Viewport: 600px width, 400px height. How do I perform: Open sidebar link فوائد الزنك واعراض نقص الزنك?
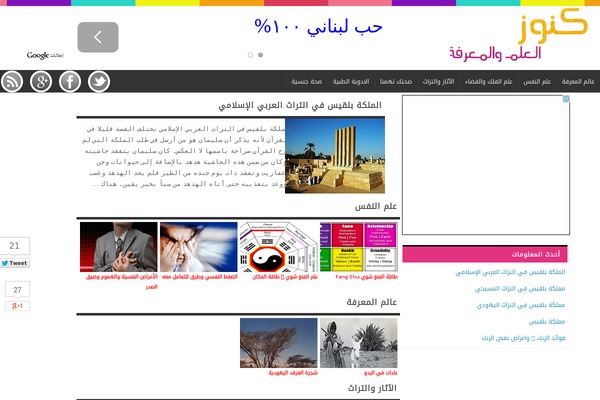point(523,338)
